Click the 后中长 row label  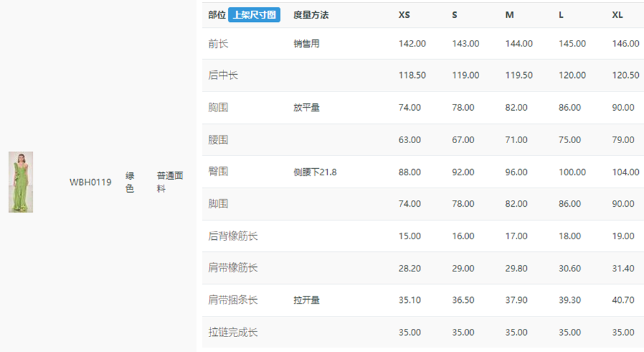[223, 75]
